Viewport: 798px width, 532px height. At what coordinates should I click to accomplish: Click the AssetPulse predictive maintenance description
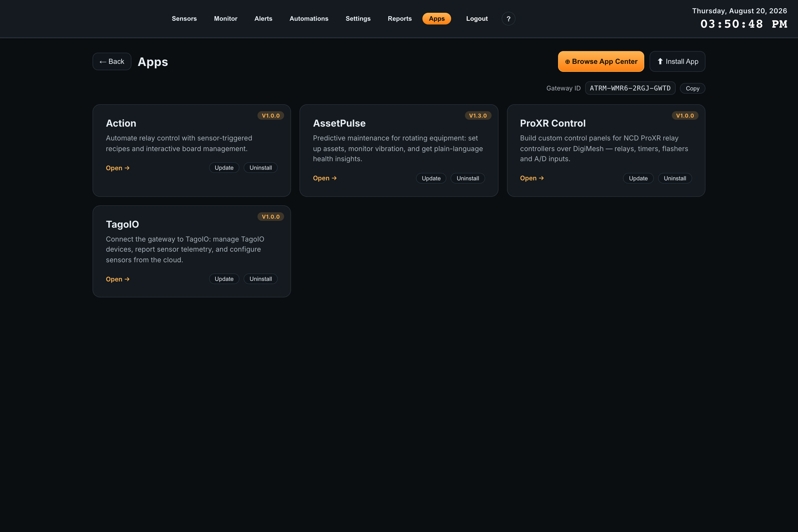(x=398, y=149)
